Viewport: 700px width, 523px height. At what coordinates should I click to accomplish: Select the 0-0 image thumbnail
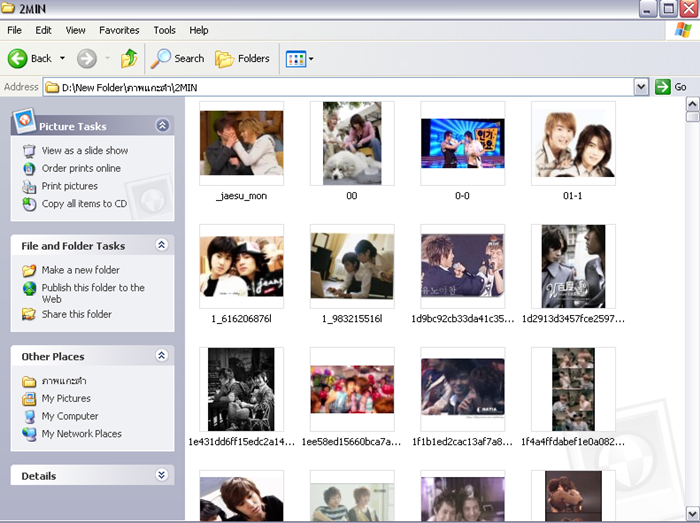(x=463, y=143)
